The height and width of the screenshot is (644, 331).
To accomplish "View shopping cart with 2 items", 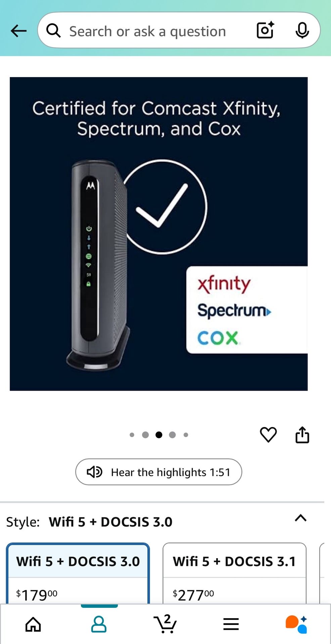I will click(165, 624).
